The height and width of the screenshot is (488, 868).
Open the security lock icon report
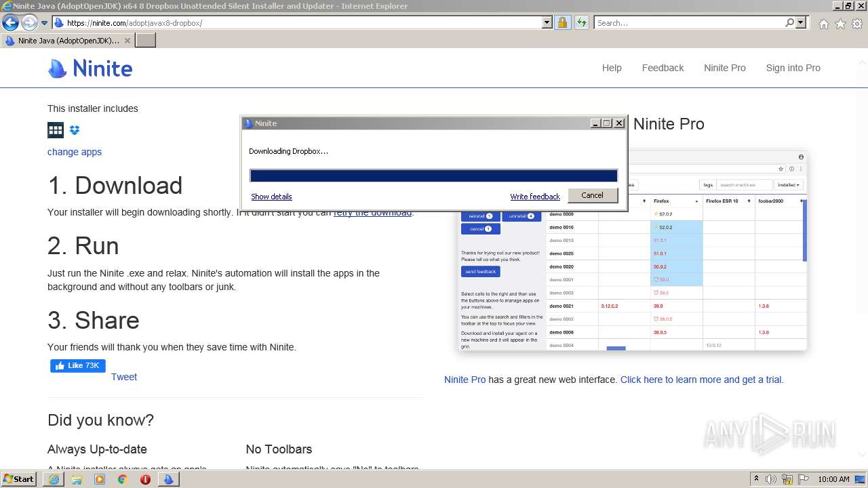[x=562, y=23]
